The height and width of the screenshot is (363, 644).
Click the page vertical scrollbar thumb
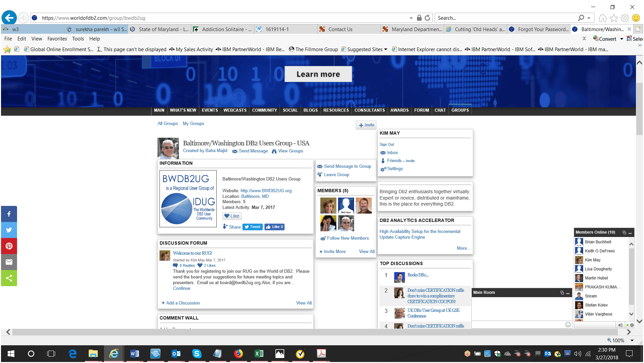point(639,109)
